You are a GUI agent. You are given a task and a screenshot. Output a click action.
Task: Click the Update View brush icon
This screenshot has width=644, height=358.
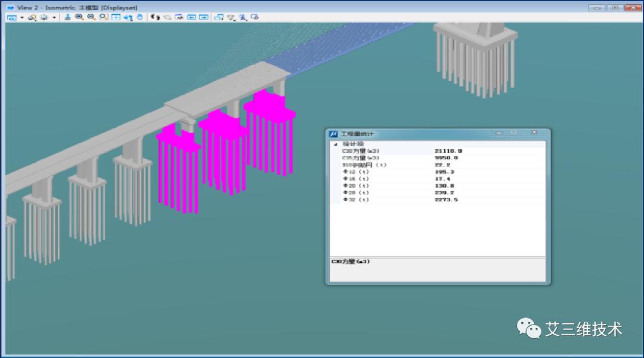pyautogui.click(x=67, y=17)
